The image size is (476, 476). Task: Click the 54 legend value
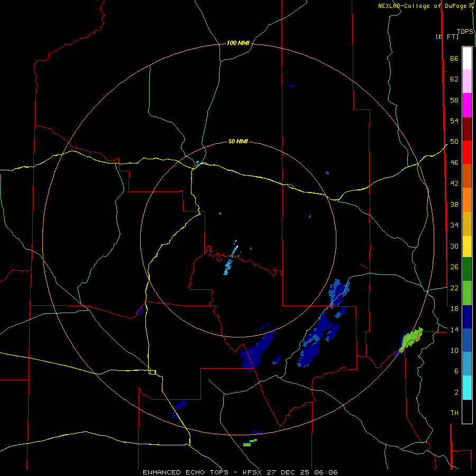coord(454,121)
